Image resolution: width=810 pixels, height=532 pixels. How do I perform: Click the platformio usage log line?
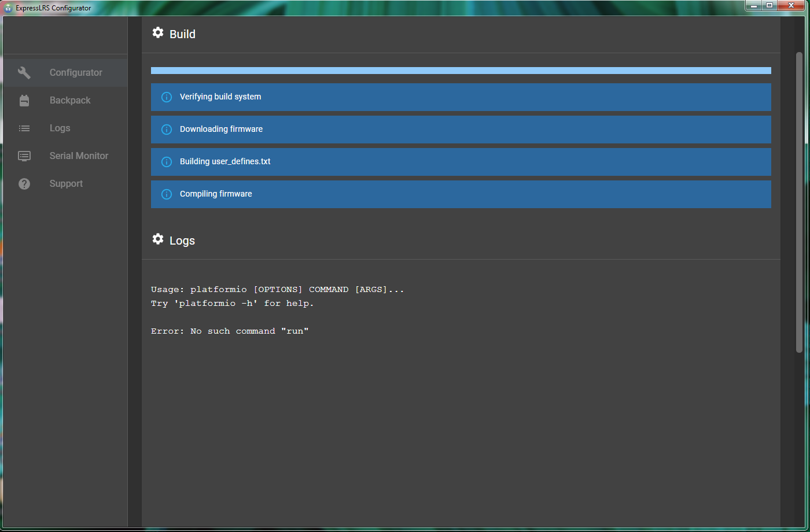[x=278, y=290]
